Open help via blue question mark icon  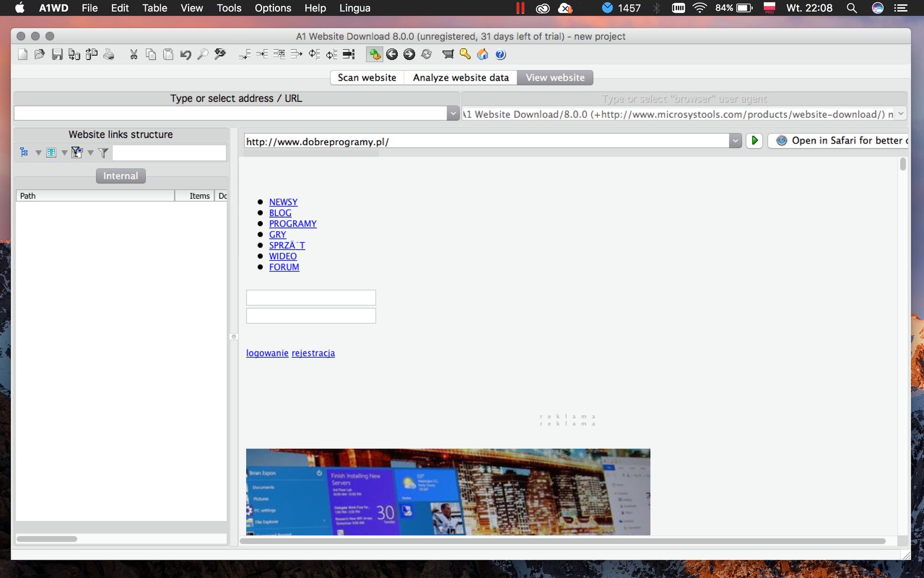pyautogui.click(x=500, y=54)
